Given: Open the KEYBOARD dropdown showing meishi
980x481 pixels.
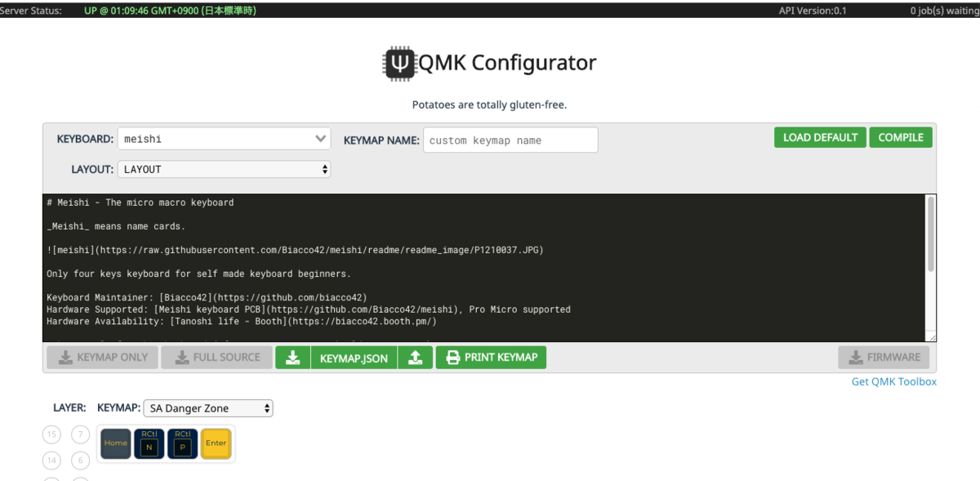Looking at the screenshot, I should click(225, 139).
